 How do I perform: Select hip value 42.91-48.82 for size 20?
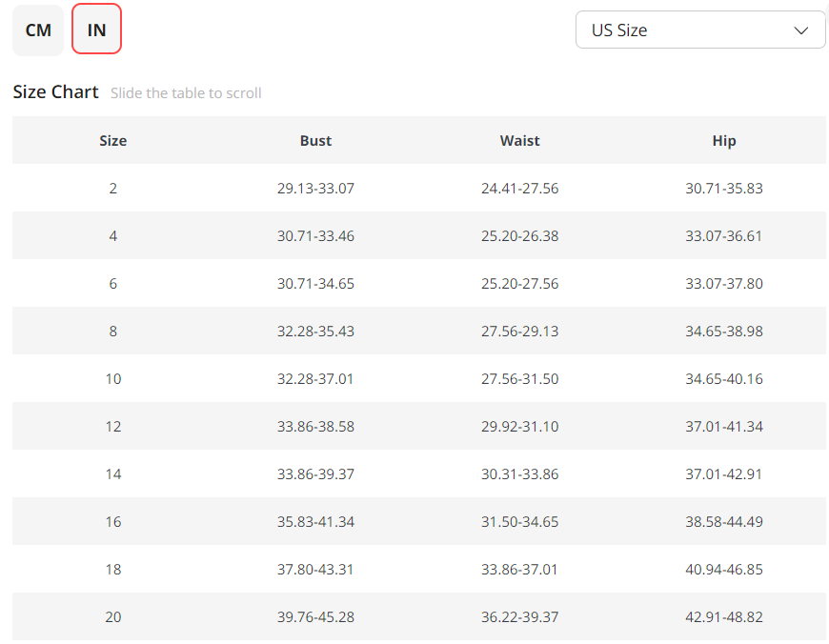pos(724,617)
